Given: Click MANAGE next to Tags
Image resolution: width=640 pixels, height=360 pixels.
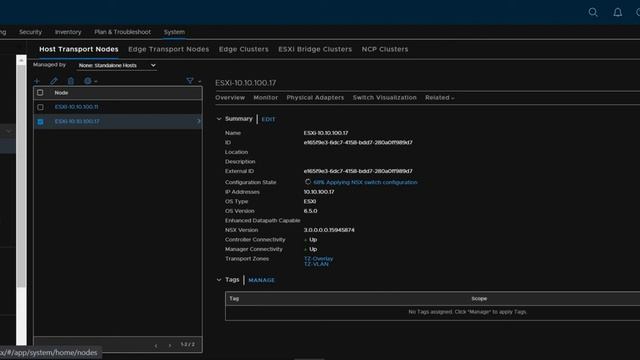Looking at the screenshot, I should (x=262, y=280).
